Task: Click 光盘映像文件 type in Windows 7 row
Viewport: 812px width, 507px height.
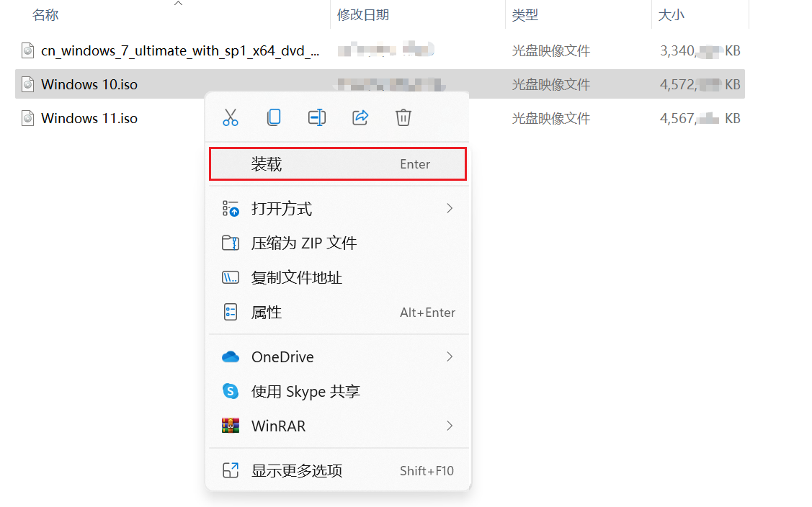Action: click(551, 50)
